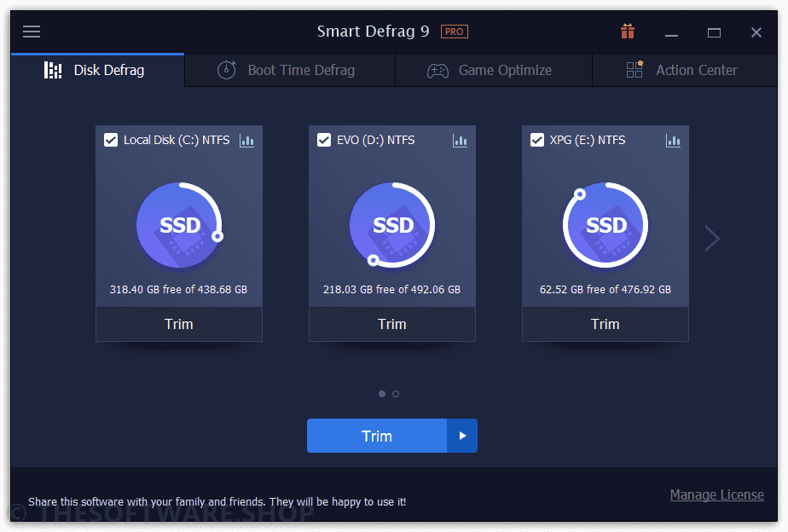The width and height of the screenshot is (788, 532).
Task: Expand the arrow beside the blue Trim button
Action: (462, 436)
